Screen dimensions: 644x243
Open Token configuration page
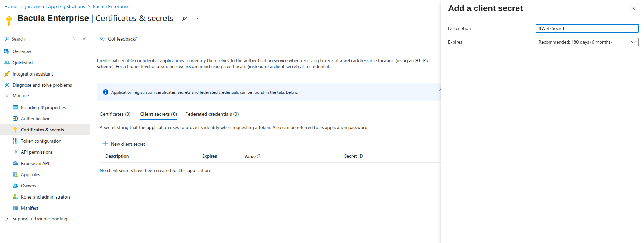coord(41,141)
